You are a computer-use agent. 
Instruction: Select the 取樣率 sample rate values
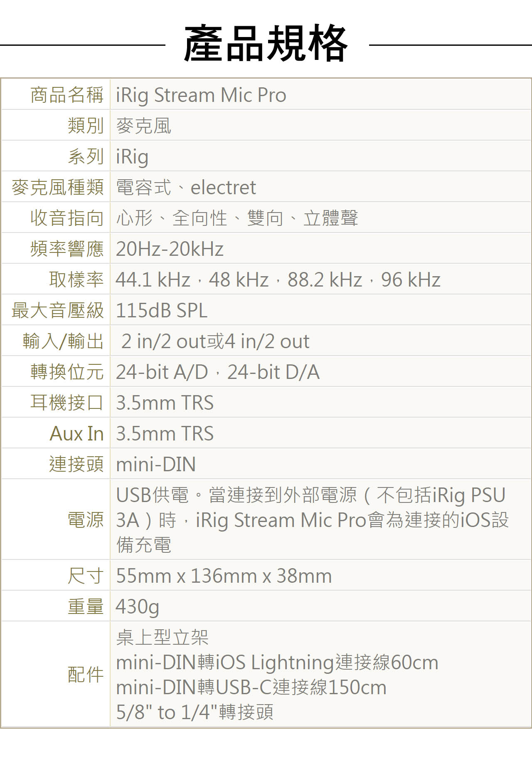[x=278, y=280]
